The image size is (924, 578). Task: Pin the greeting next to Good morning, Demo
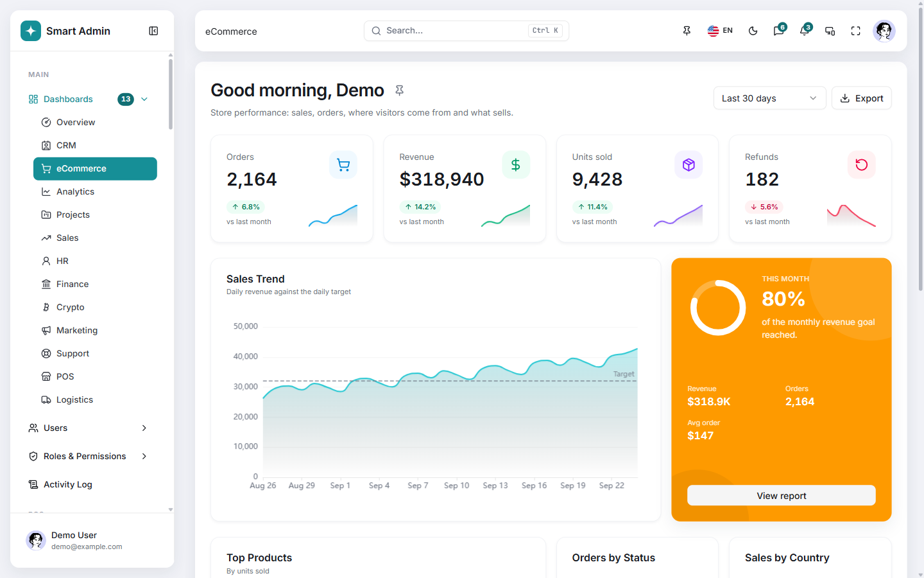pyautogui.click(x=399, y=91)
